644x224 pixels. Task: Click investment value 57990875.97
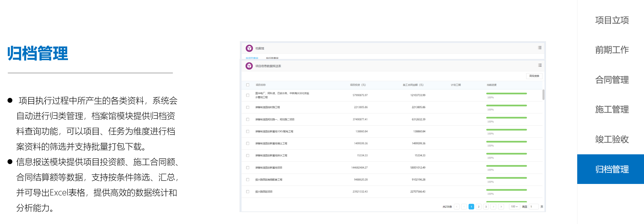pos(360,95)
